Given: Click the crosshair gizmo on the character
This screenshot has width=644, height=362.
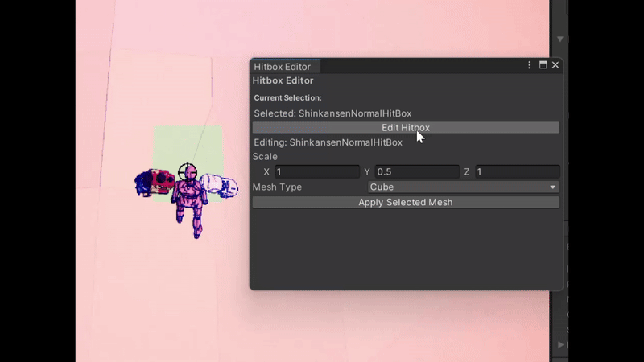Looking at the screenshot, I should click(x=188, y=172).
